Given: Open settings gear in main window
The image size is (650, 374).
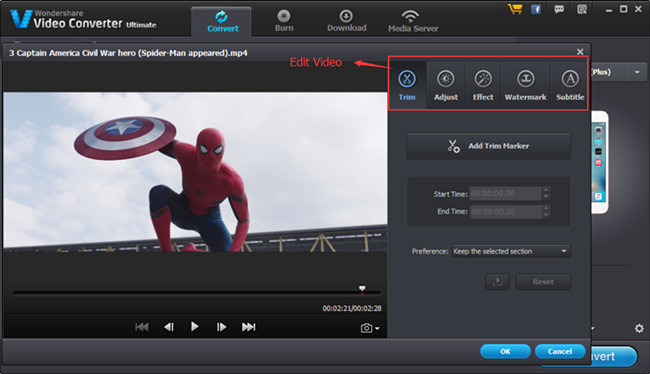Looking at the screenshot, I should pyautogui.click(x=639, y=328).
